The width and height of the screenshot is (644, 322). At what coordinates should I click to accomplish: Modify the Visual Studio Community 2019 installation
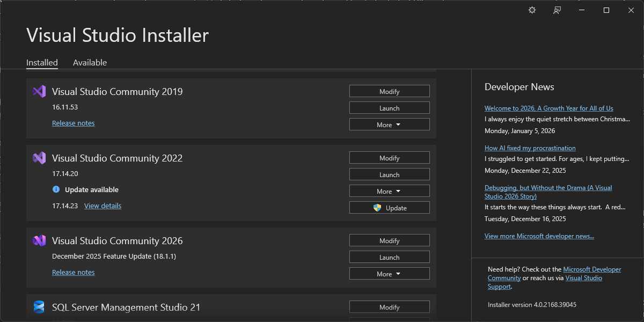pos(389,91)
